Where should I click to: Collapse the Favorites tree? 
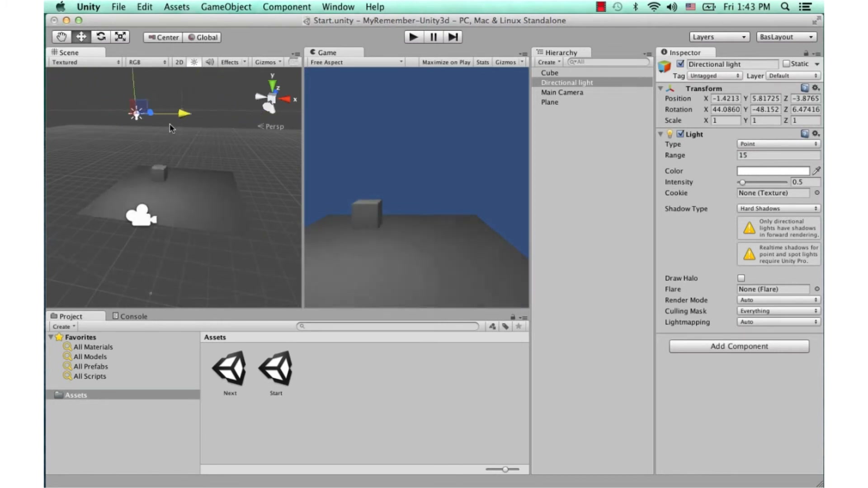(51, 337)
